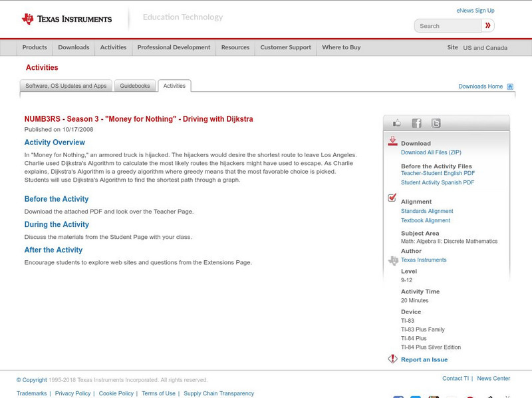Select the Activities tab

coord(174,86)
